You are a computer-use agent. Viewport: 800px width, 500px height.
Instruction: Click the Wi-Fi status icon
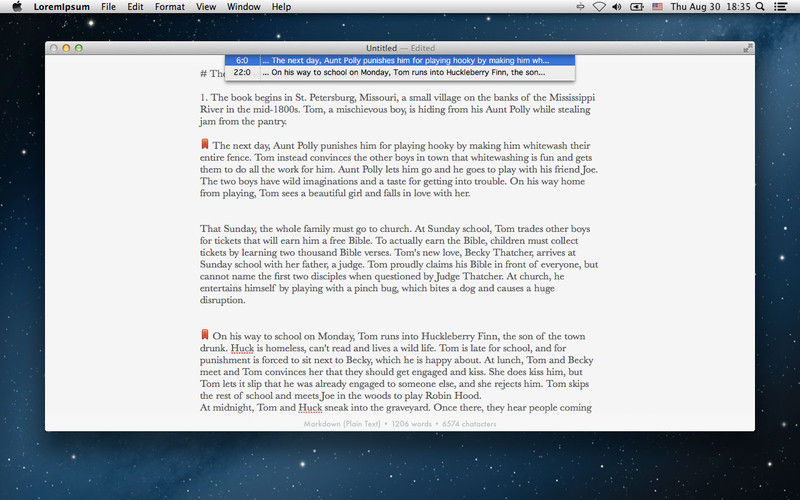point(599,7)
